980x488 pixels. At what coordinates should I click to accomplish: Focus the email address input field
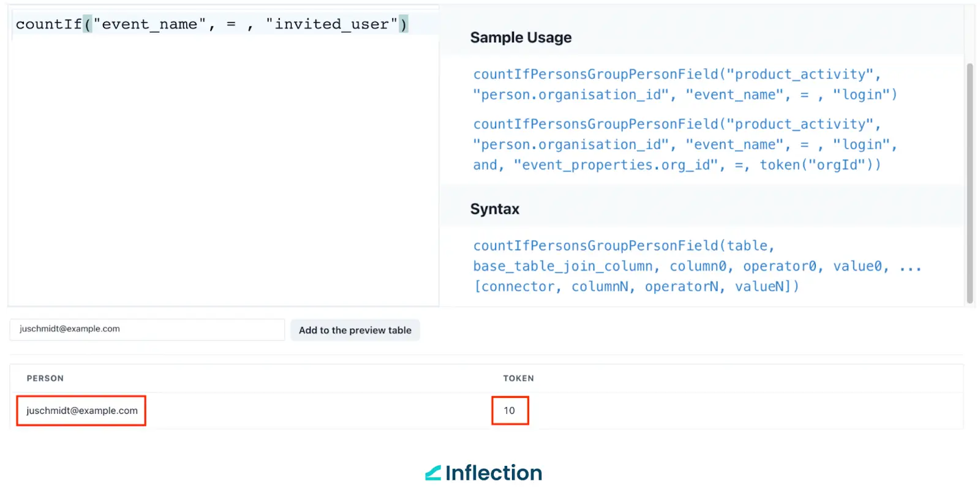pyautogui.click(x=147, y=329)
